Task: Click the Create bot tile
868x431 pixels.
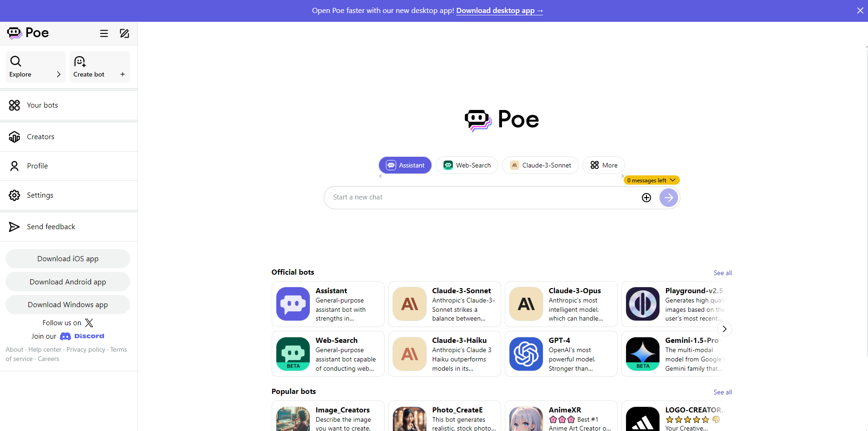Action: tap(99, 67)
